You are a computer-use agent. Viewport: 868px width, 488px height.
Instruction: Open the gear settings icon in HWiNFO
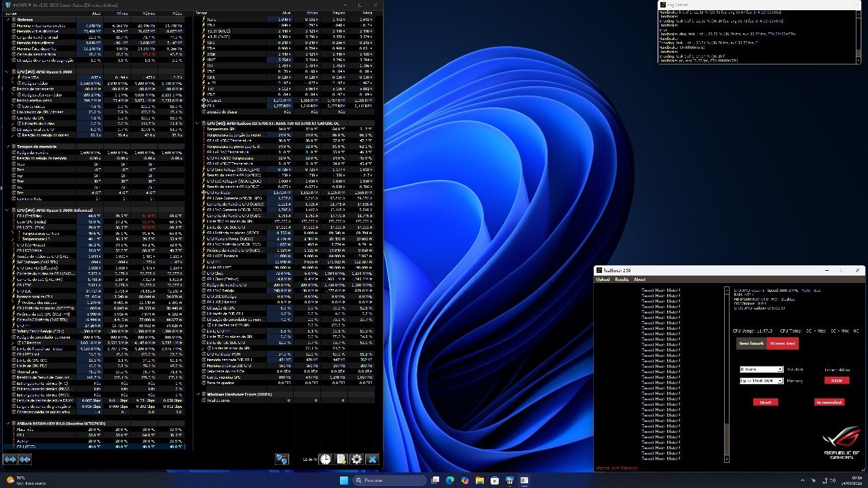tap(356, 459)
